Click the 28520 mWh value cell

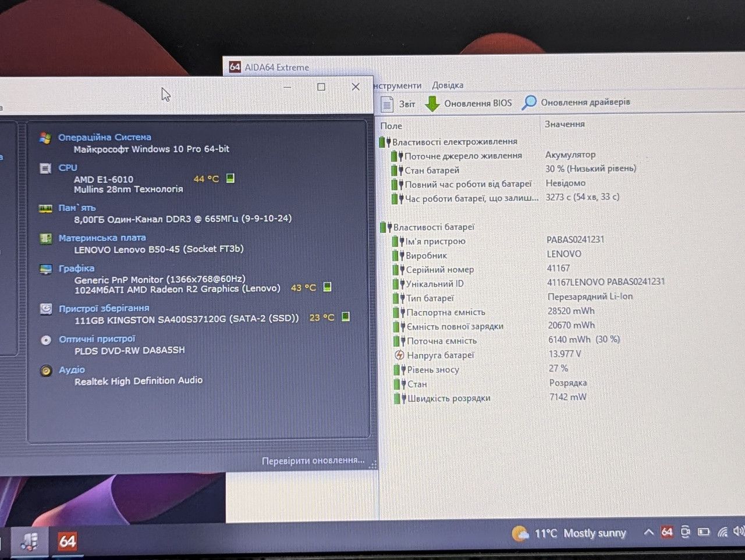[571, 311]
